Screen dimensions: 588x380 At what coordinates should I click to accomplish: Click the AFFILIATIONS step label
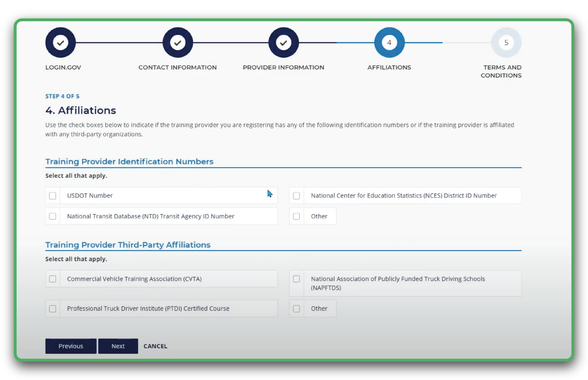point(389,67)
